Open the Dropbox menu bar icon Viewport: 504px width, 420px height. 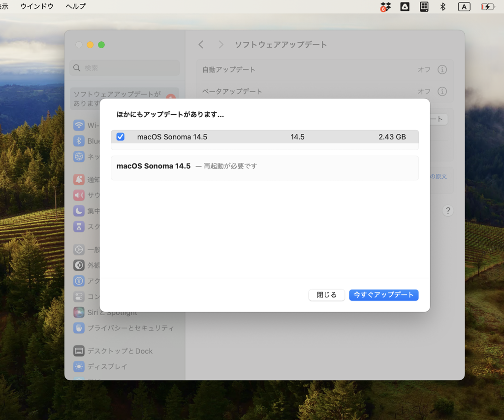pos(385,6)
